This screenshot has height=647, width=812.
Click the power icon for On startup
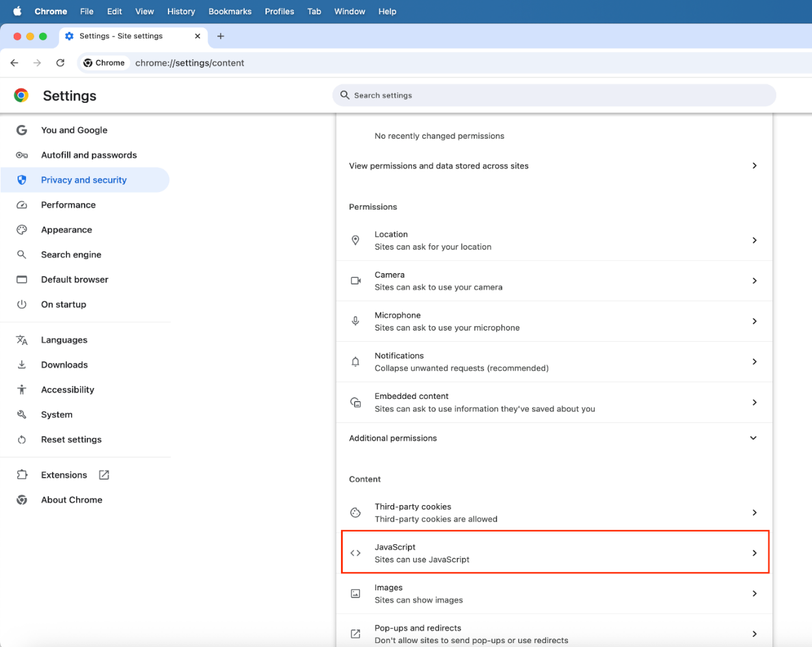pyautogui.click(x=21, y=304)
